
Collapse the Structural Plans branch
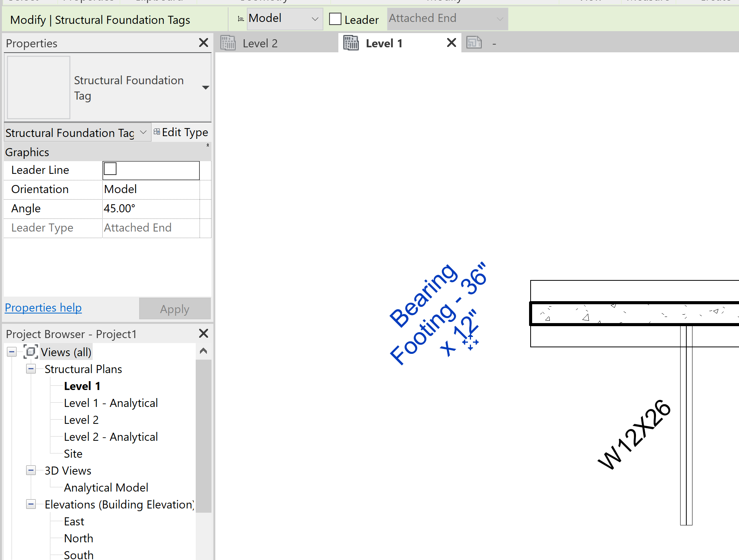tap(31, 368)
